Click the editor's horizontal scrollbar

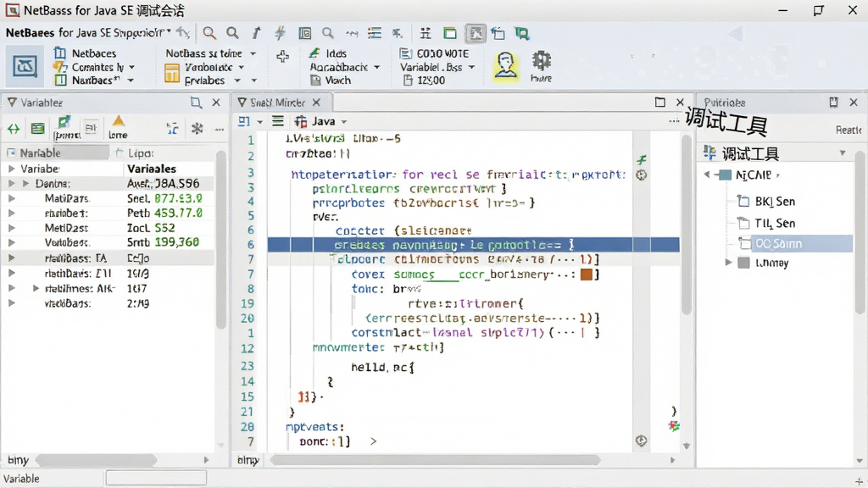[435, 460]
